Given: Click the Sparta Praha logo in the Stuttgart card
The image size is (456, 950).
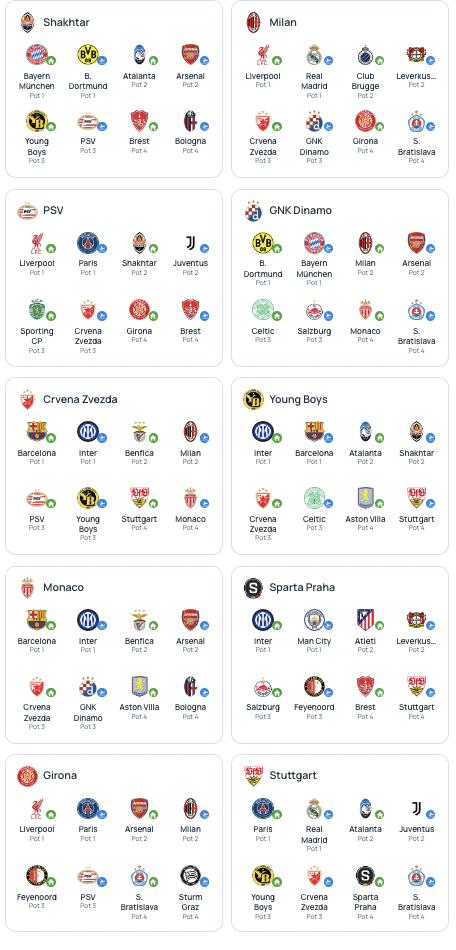Looking at the screenshot, I should 365,875.
